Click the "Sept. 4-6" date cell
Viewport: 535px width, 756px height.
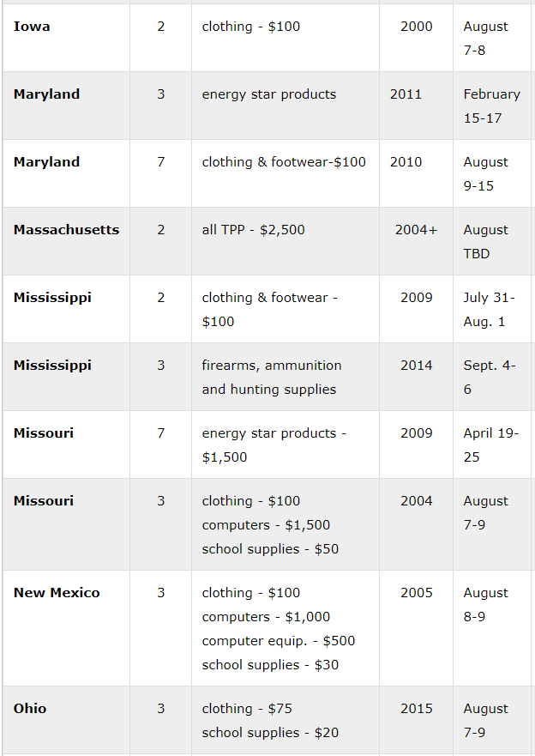490,378
